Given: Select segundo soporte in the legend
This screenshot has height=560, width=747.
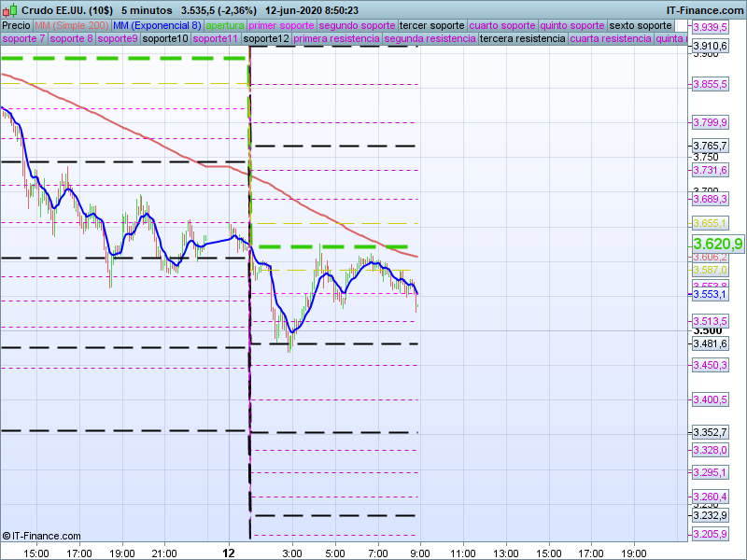Looking at the screenshot, I should [x=357, y=25].
